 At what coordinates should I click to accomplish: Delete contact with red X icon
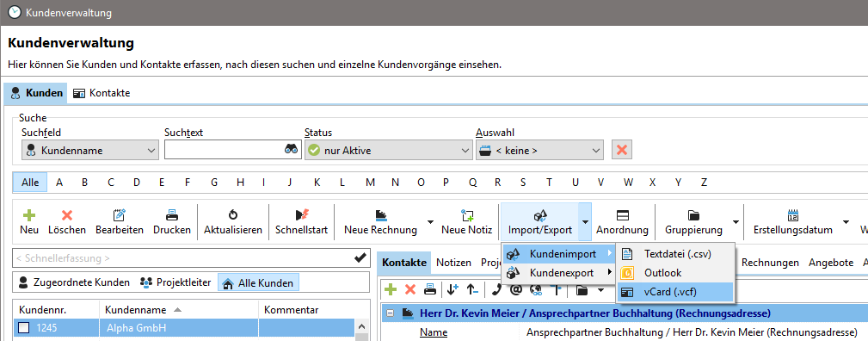[x=410, y=288]
